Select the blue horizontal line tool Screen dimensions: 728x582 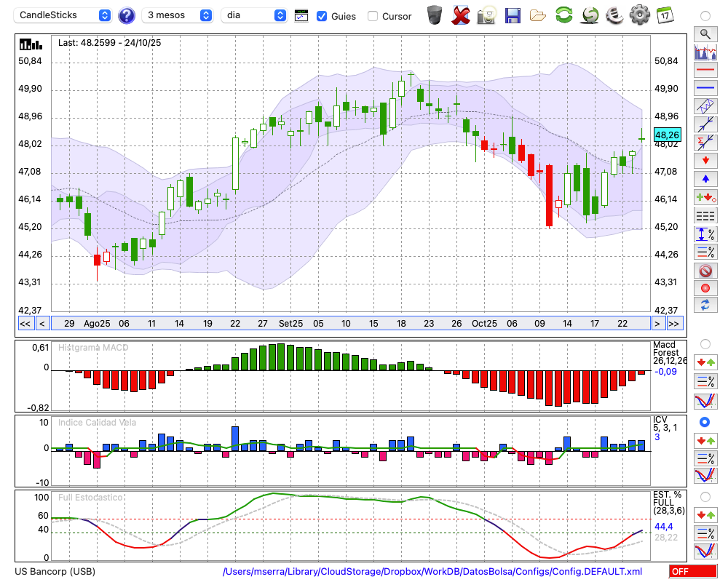705,88
